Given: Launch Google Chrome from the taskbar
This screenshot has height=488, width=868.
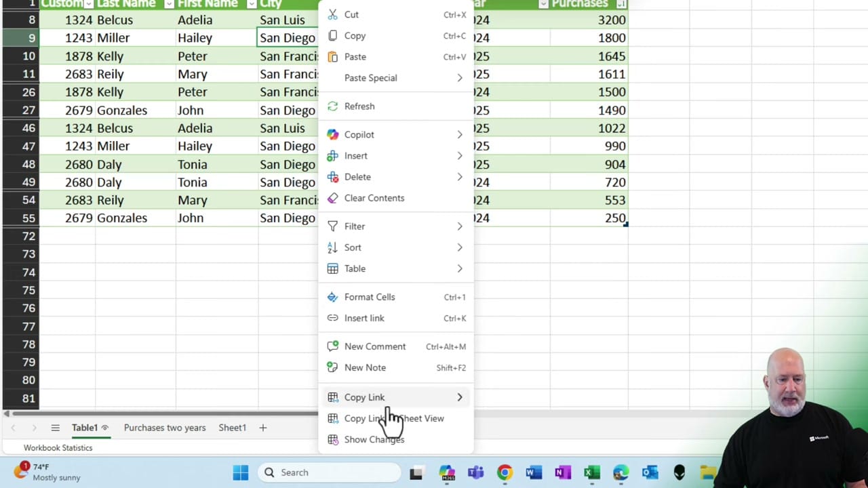Looking at the screenshot, I should click(x=505, y=472).
